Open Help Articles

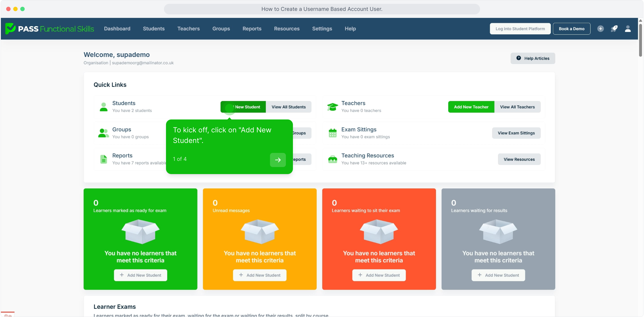tap(533, 58)
